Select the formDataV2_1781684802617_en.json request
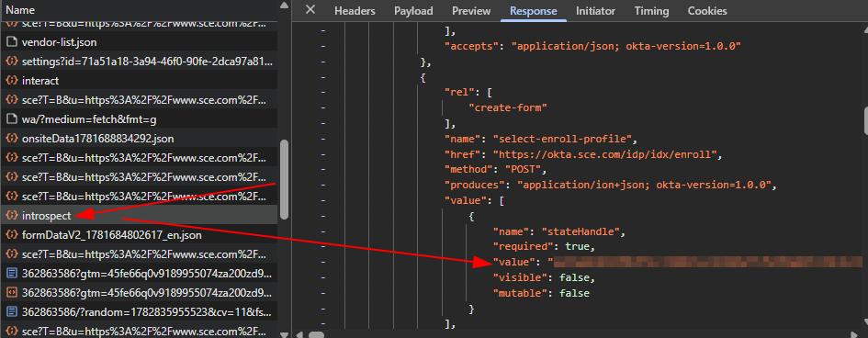The width and height of the screenshot is (868, 338). pos(139,235)
